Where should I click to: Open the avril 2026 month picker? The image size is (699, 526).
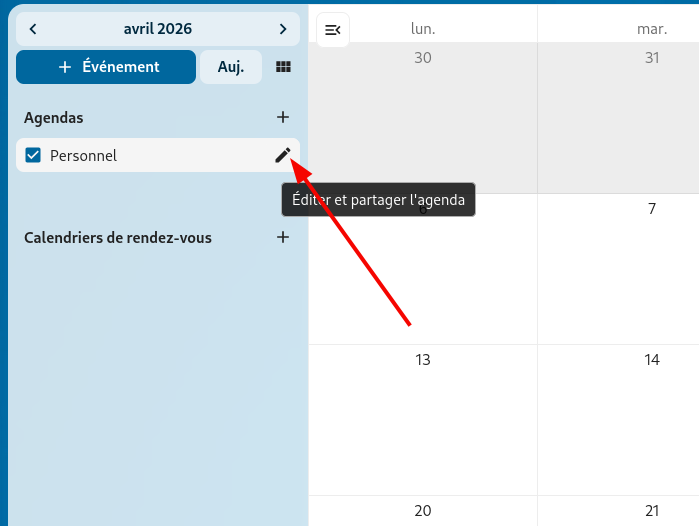(158, 29)
